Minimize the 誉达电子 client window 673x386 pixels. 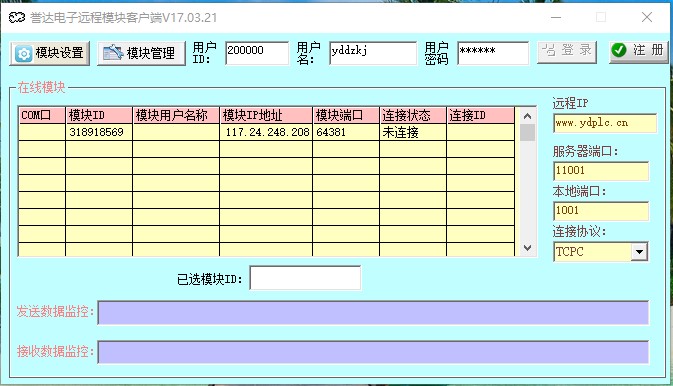pos(556,18)
